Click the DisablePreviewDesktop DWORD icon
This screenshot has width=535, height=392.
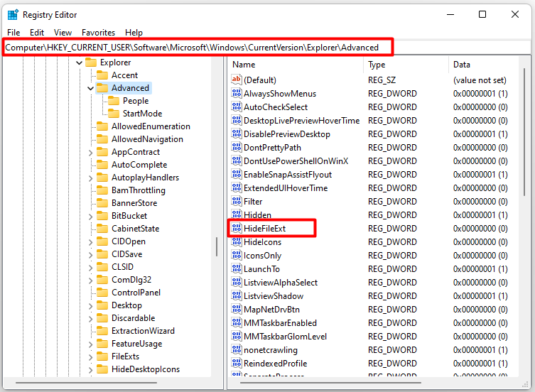click(x=236, y=134)
